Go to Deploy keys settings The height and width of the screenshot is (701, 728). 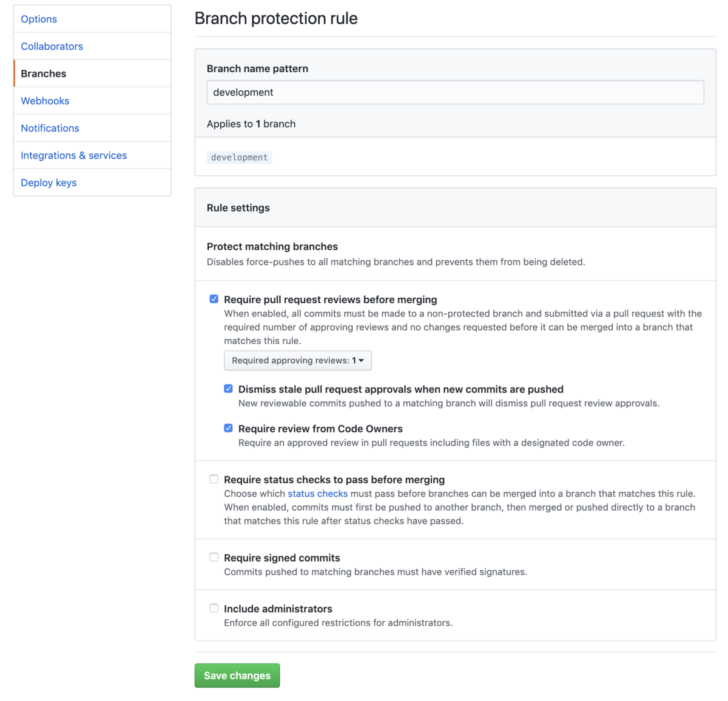[x=49, y=183]
